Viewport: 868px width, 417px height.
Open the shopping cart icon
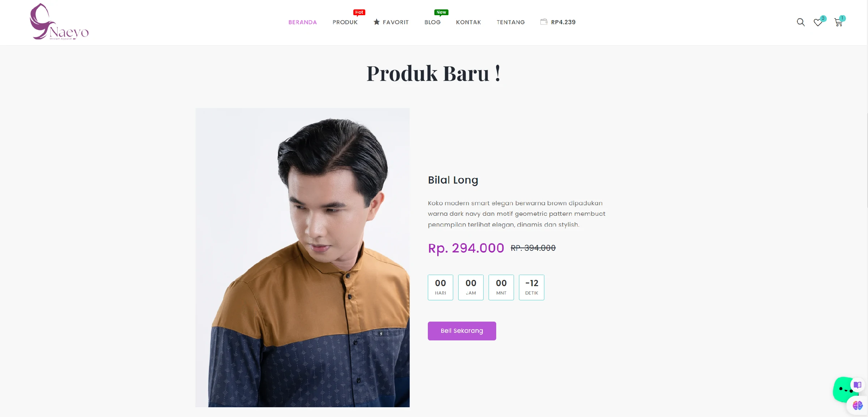tap(838, 22)
